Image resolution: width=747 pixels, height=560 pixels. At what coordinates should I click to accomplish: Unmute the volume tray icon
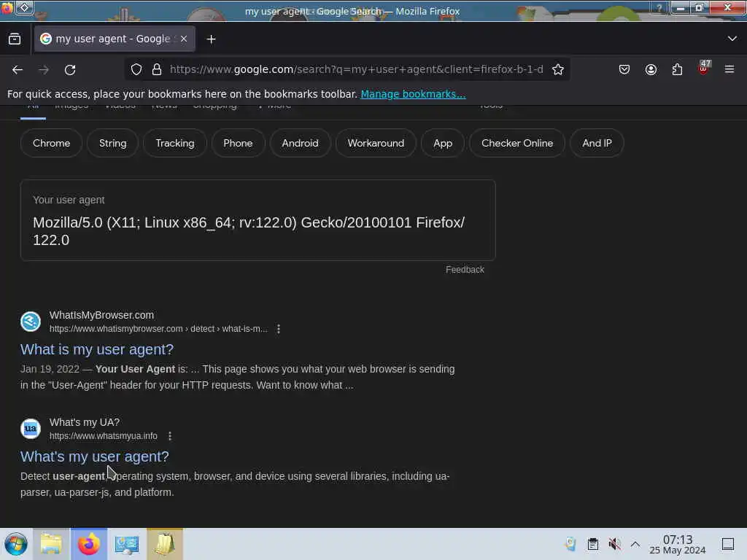coord(614,544)
